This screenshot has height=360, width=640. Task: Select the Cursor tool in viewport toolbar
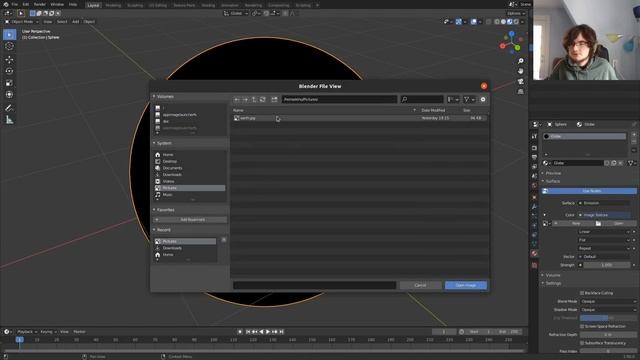(9, 46)
